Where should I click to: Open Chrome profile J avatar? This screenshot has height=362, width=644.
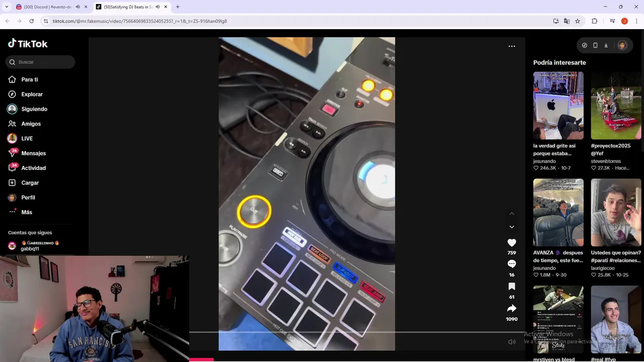(624, 21)
